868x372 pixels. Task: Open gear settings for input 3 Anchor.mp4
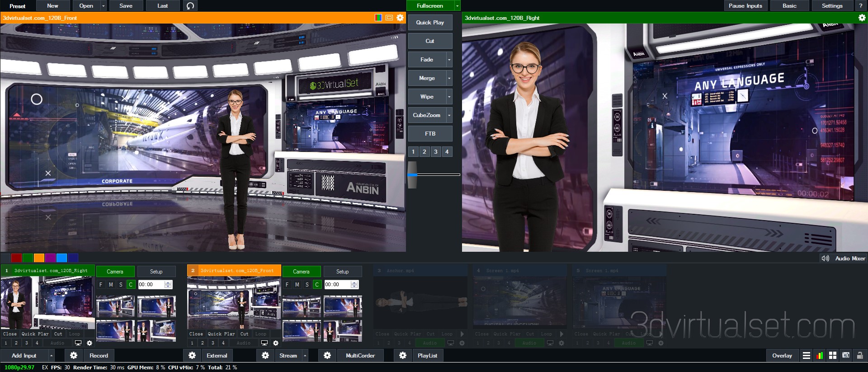click(462, 343)
